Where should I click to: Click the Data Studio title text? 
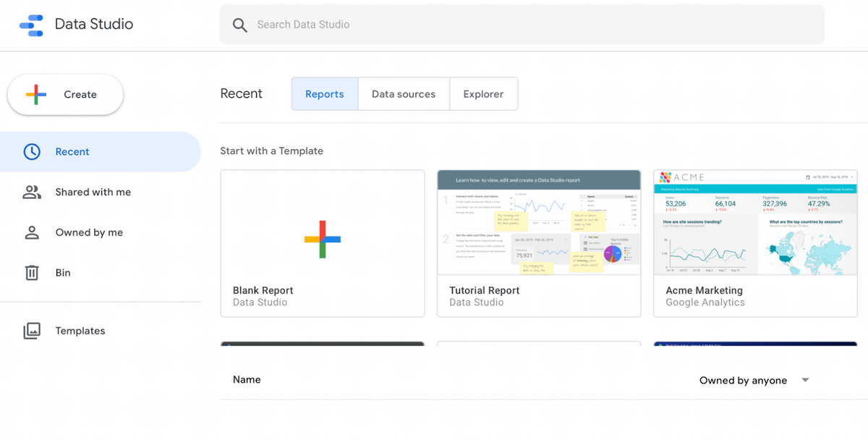(94, 24)
